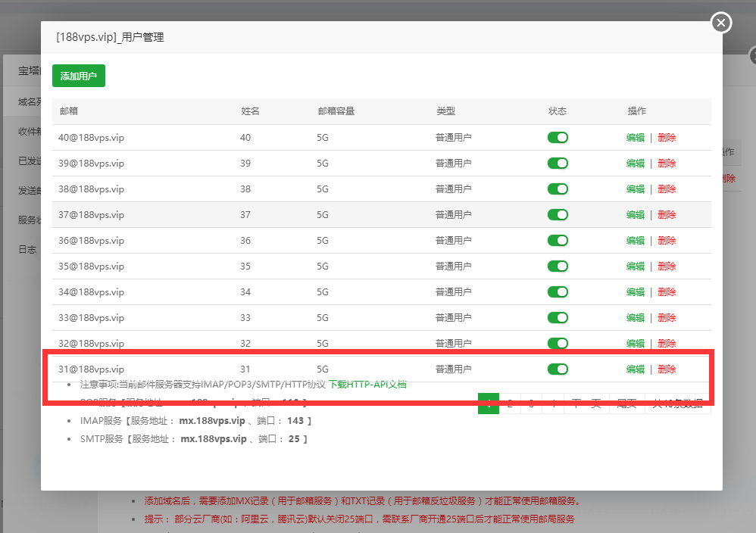Click the name cell 36
This screenshot has width=756, height=533.
(x=245, y=241)
